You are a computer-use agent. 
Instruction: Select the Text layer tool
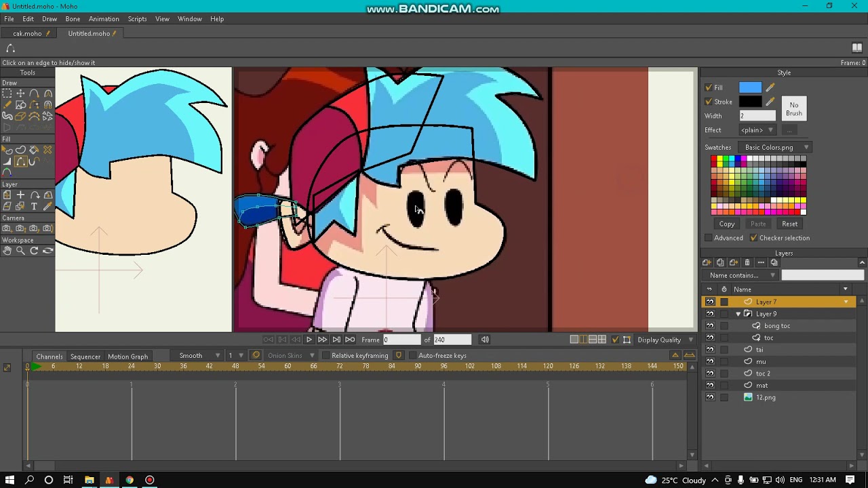[34, 206]
